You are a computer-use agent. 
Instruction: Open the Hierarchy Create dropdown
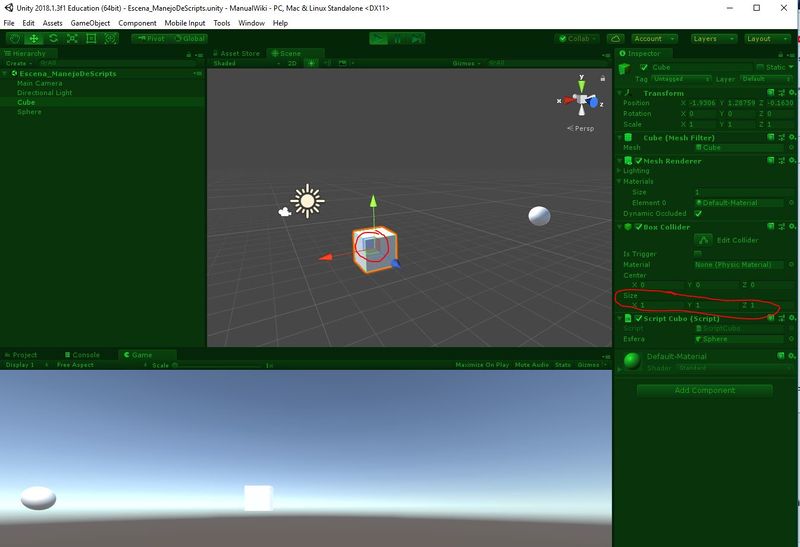pos(19,63)
